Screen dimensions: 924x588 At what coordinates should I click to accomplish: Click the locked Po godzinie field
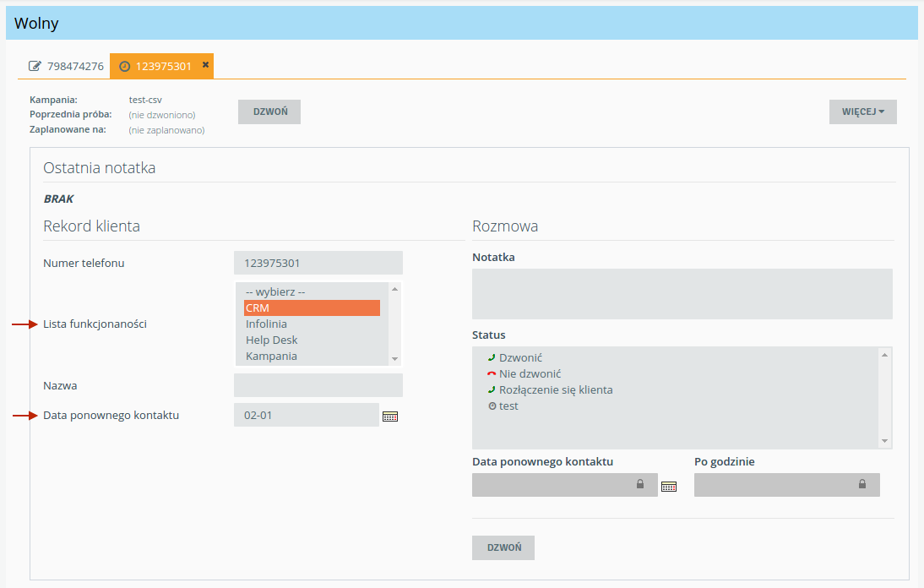pos(786,485)
